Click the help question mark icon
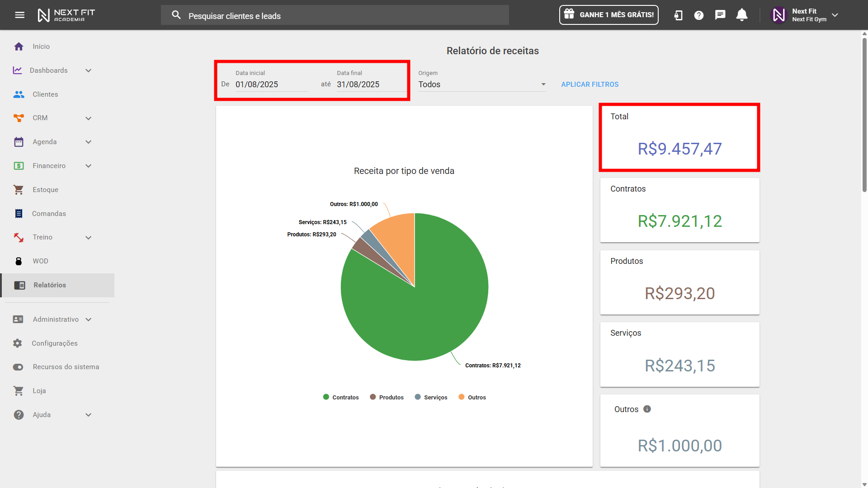Image resolution: width=868 pixels, height=488 pixels. click(x=699, y=15)
